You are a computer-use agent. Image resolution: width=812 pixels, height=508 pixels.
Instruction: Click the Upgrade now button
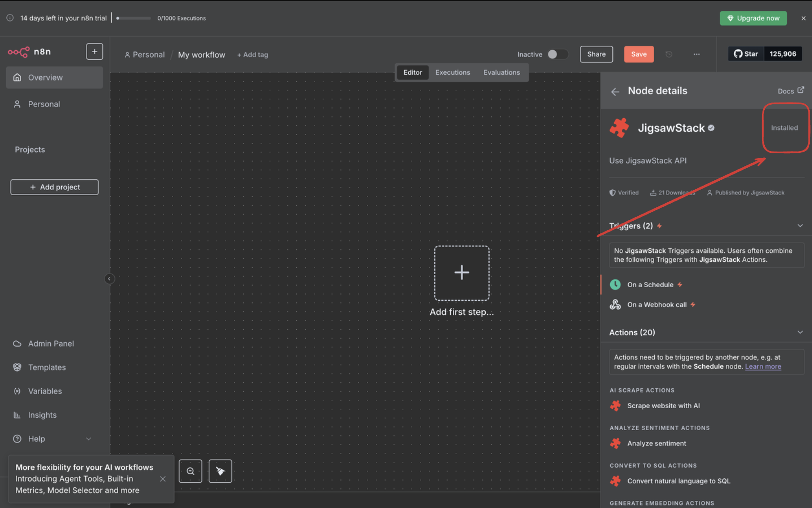coord(754,18)
